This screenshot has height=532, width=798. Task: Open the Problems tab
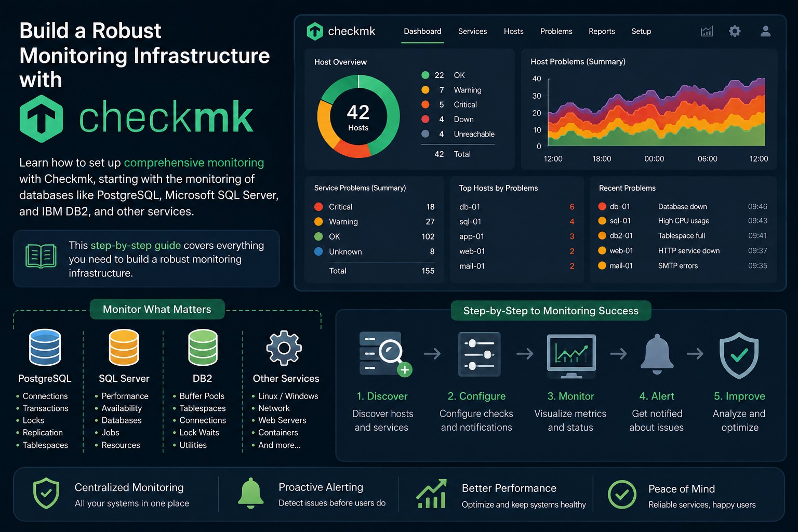coord(556,31)
